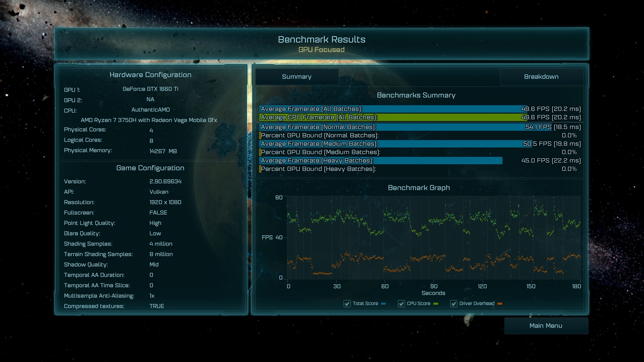Toggle the Total Score checkbox
The height and width of the screenshot is (362, 644).
point(347,304)
